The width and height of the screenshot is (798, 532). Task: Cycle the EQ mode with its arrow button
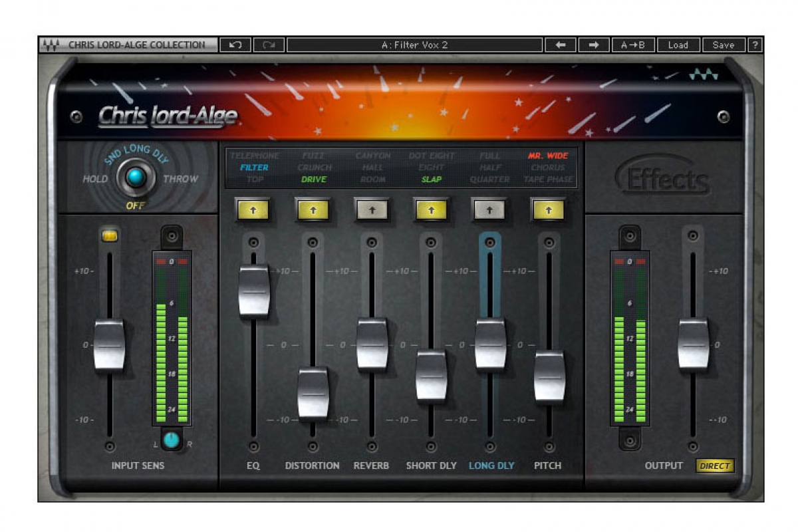click(253, 209)
